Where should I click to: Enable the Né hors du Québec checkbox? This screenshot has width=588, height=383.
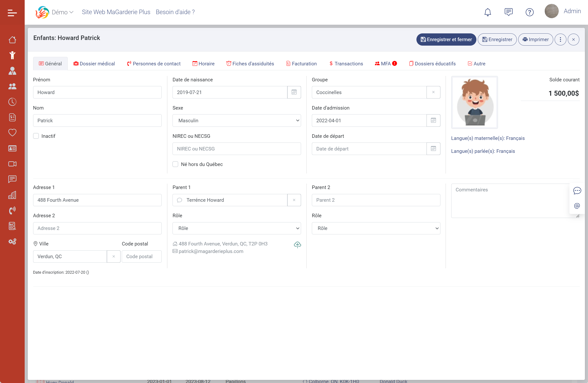coord(175,164)
